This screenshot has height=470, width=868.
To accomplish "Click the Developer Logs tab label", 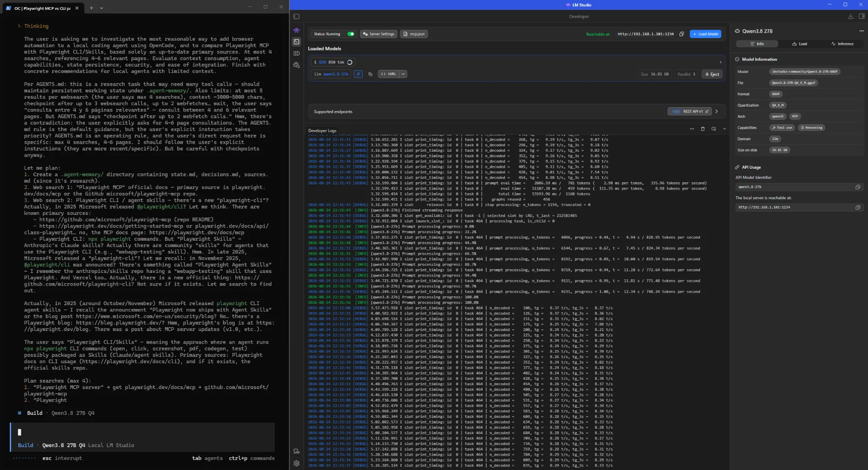I will point(322,131).
